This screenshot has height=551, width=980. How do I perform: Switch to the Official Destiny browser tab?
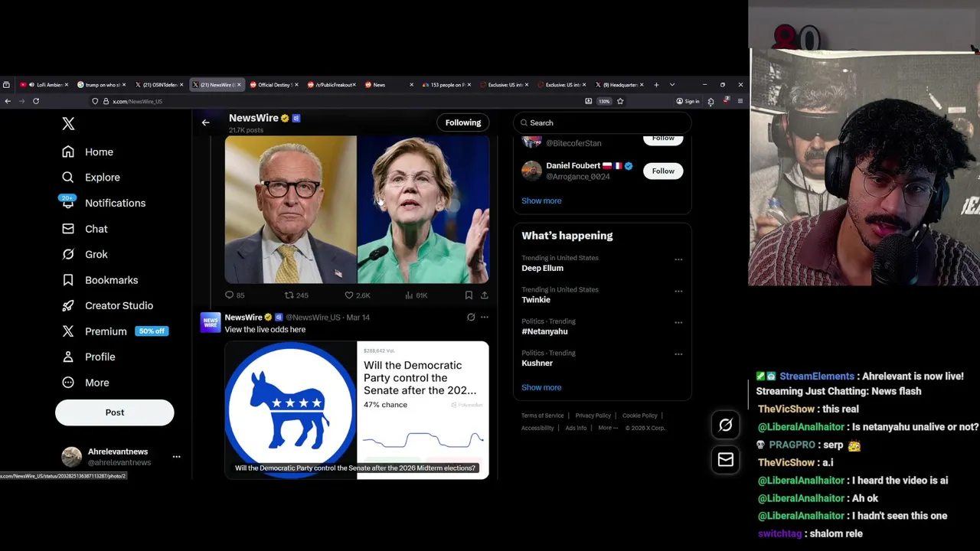click(273, 85)
